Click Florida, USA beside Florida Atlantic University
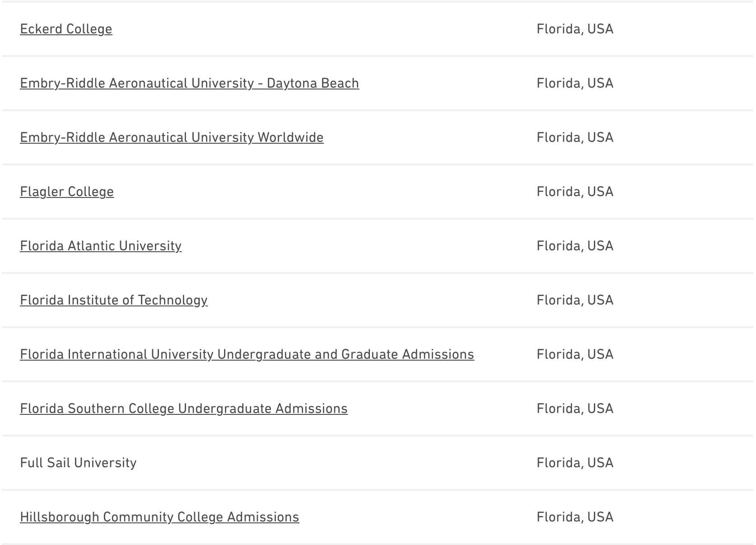 575,246
